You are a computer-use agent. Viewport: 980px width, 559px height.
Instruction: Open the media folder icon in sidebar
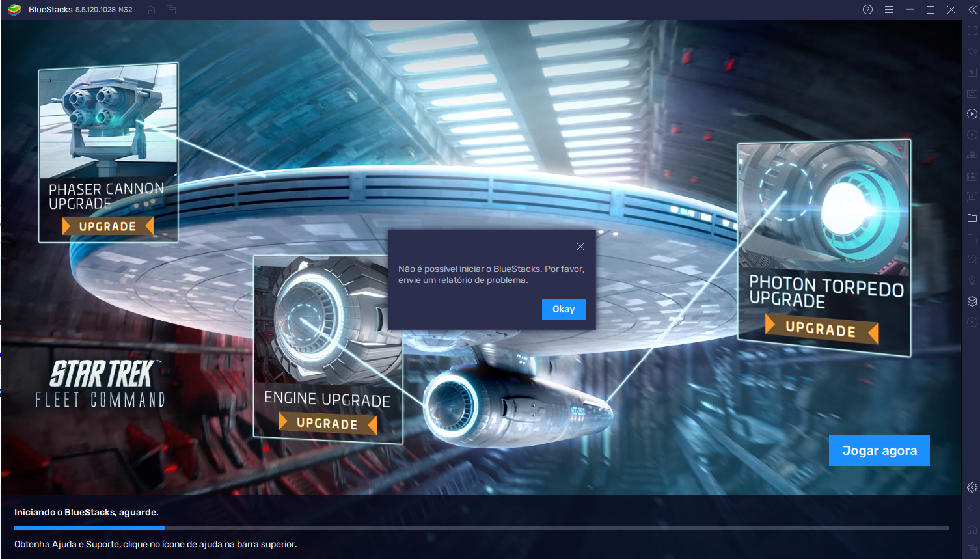pyautogui.click(x=972, y=218)
